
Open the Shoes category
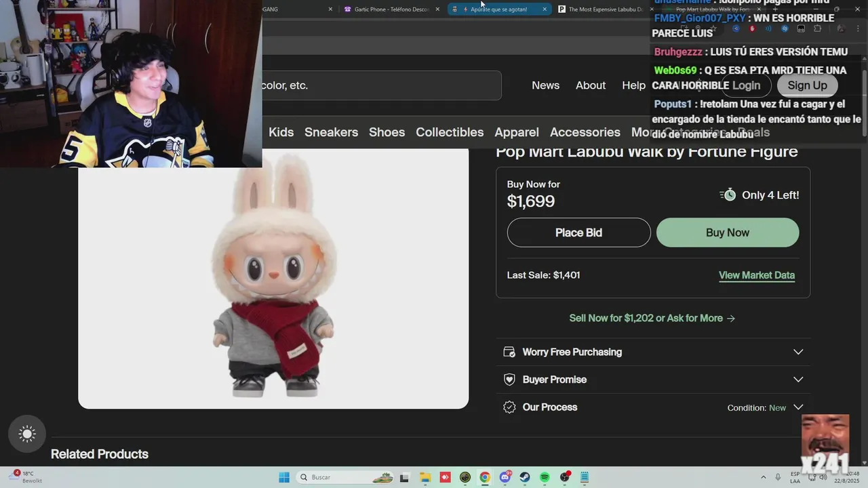pyautogui.click(x=387, y=132)
